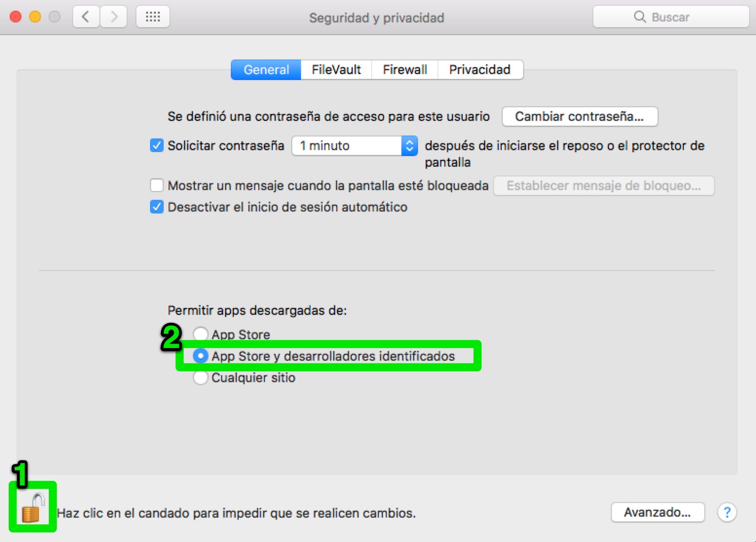The height and width of the screenshot is (542, 756).
Task: Open the Privacidad tab
Action: tap(480, 70)
